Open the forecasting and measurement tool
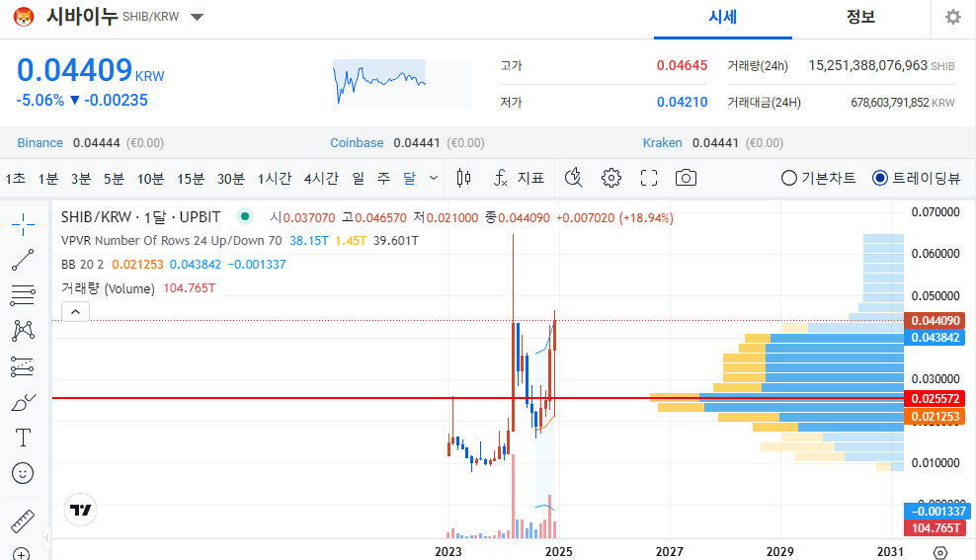 pos(23,366)
